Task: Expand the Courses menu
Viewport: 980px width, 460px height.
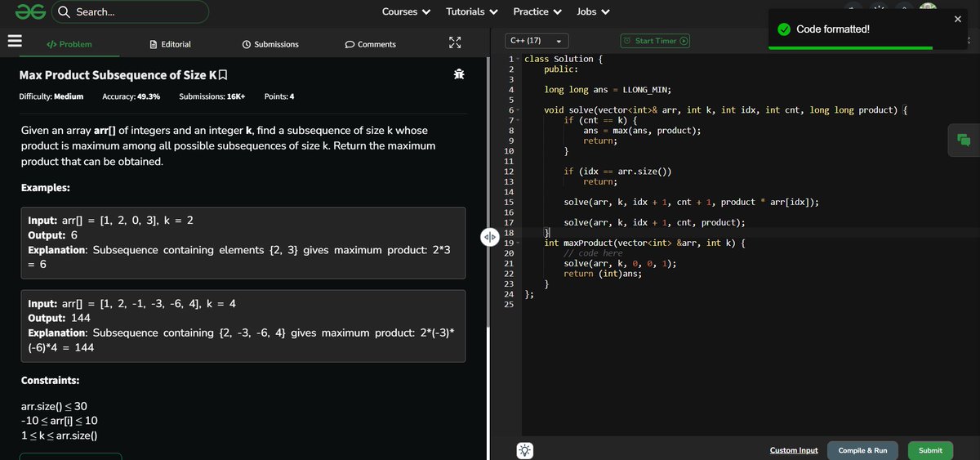Action: (x=406, y=11)
